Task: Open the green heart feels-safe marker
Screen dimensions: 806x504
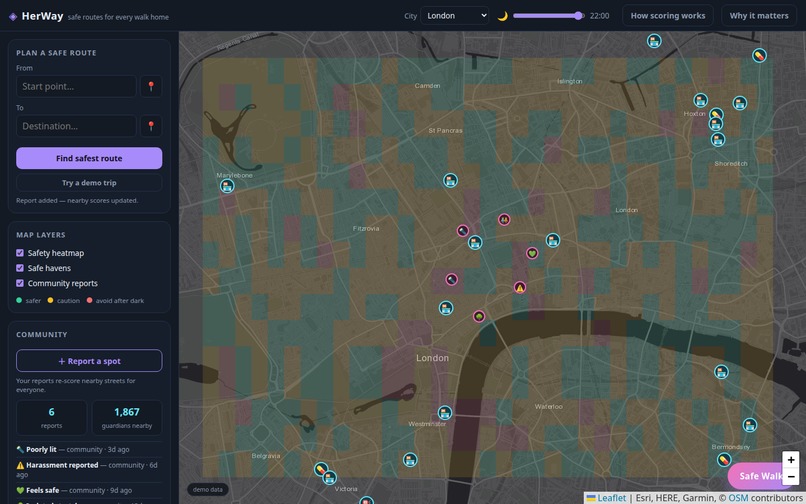Action: pyautogui.click(x=532, y=253)
